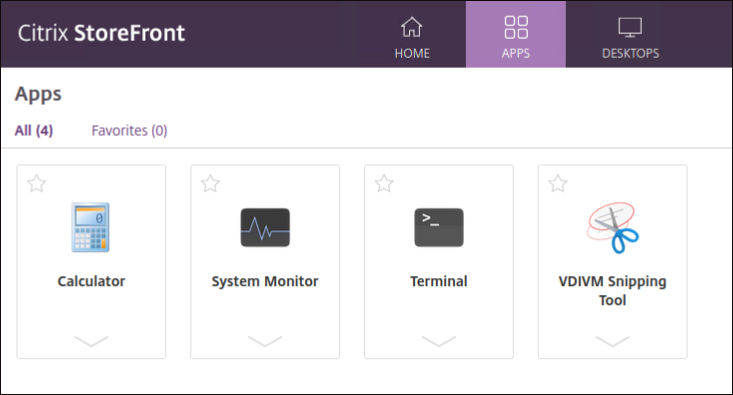Click the Citrix StoreFront logo
Screen dimensions: 733x395
coord(101,33)
